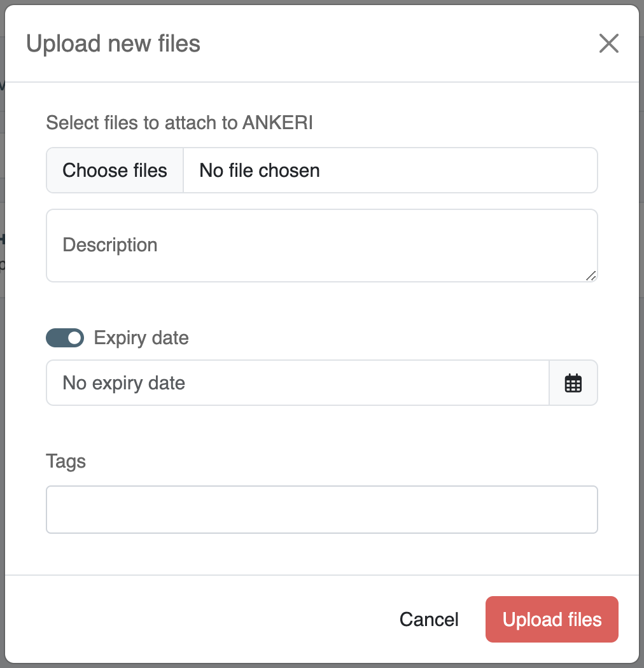Focus the Tags input box
This screenshot has height=668, width=644.
click(x=322, y=509)
